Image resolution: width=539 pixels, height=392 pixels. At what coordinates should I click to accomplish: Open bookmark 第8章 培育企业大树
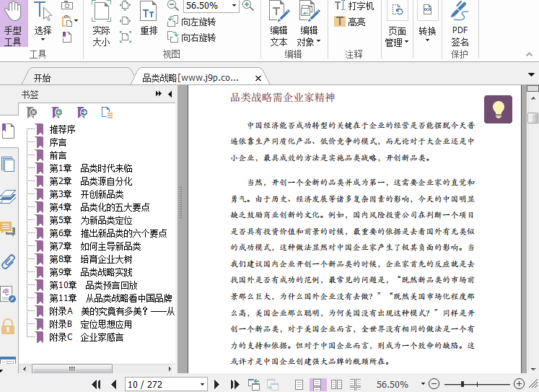point(91,259)
